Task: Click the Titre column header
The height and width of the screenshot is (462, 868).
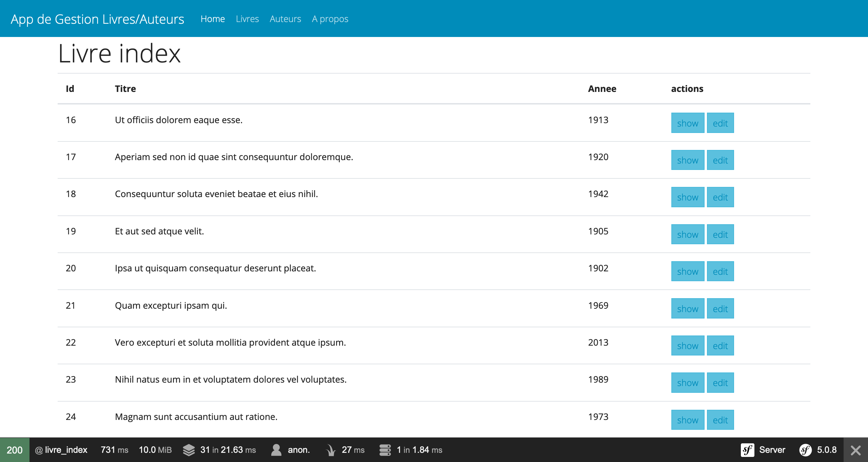Action: [125, 89]
